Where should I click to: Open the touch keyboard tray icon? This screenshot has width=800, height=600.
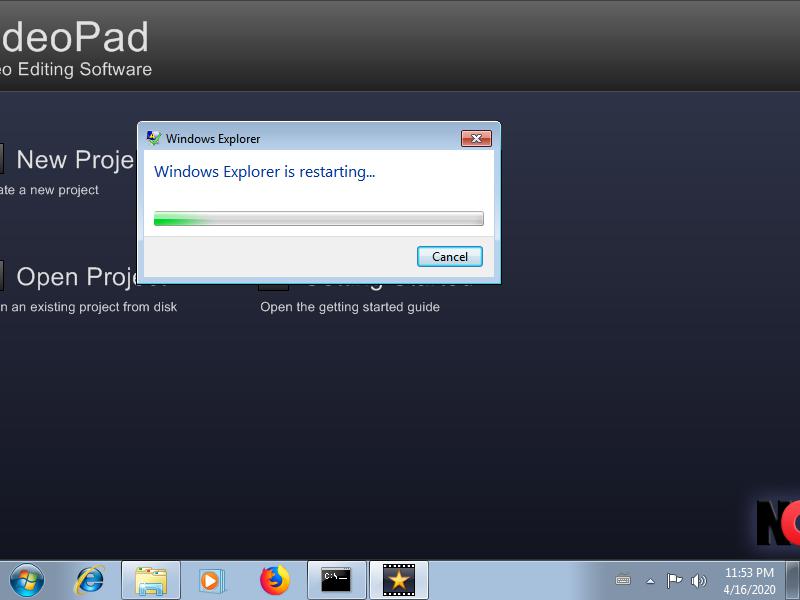[623, 580]
